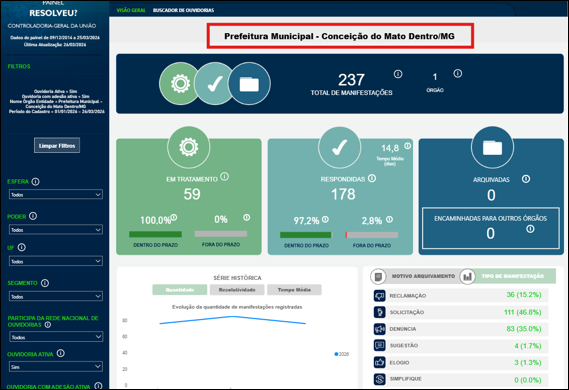Screen dimensions: 569x390
Task: Open info icon next to Arquivadas
Action: click(x=526, y=179)
